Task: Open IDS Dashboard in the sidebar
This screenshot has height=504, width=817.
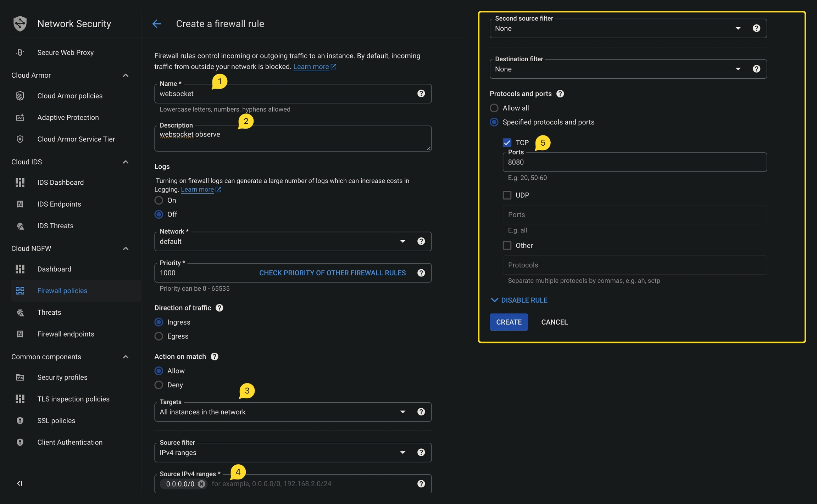Action: [60, 183]
